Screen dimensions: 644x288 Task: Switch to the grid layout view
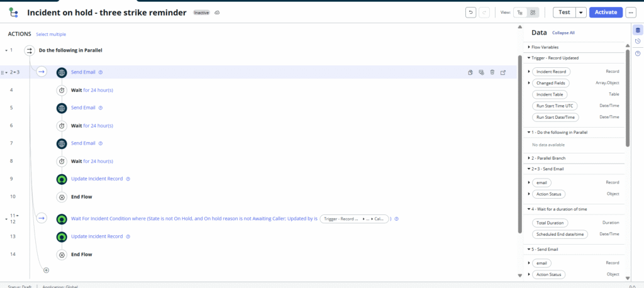click(x=533, y=12)
